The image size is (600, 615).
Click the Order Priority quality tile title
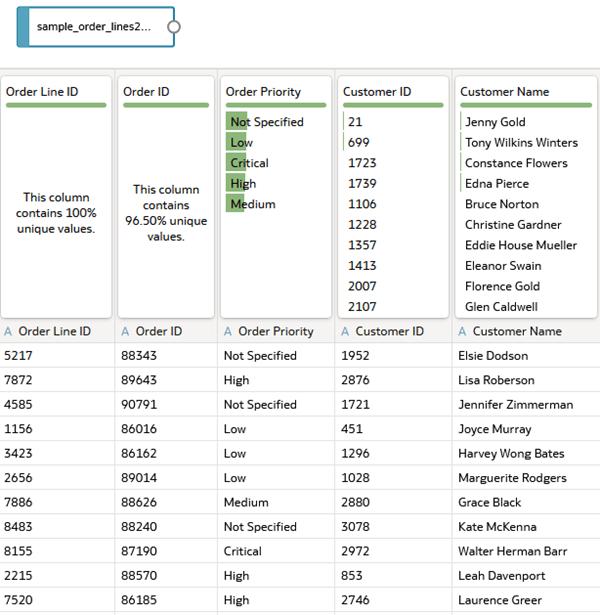(x=263, y=92)
